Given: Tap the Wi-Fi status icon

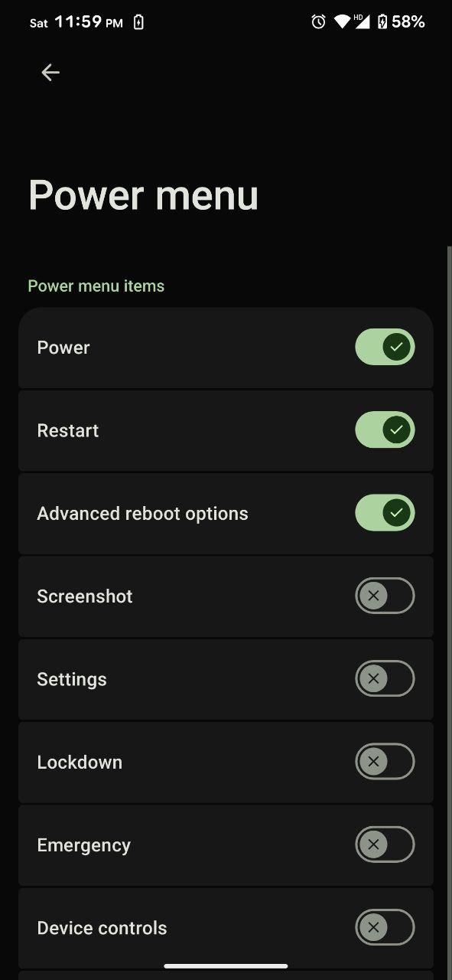Looking at the screenshot, I should 343,21.
